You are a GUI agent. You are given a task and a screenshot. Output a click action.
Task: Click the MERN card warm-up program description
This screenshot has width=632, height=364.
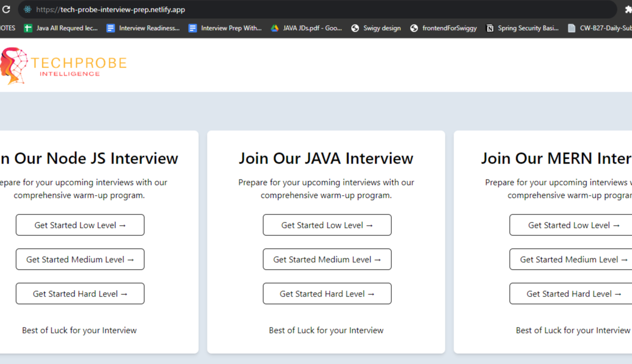pyautogui.click(x=559, y=189)
